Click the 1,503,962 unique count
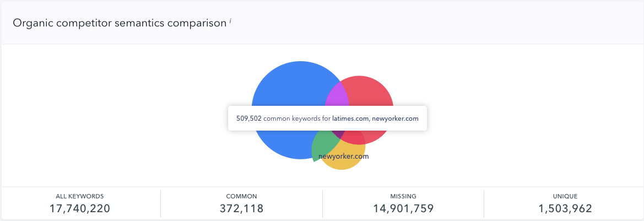The height and width of the screenshot is (221, 644). 565,209
